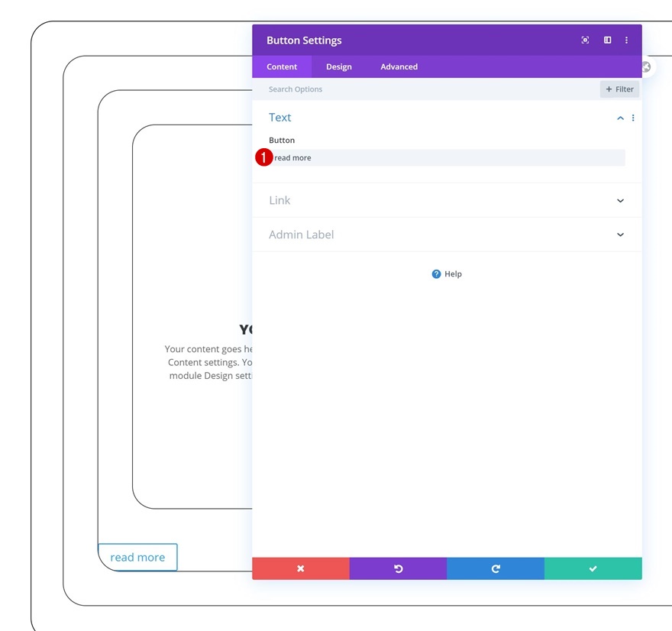Image resolution: width=672 pixels, height=631 pixels.
Task: Switch to the Advanced tab
Action: pyautogui.click(x=399, y=66)
